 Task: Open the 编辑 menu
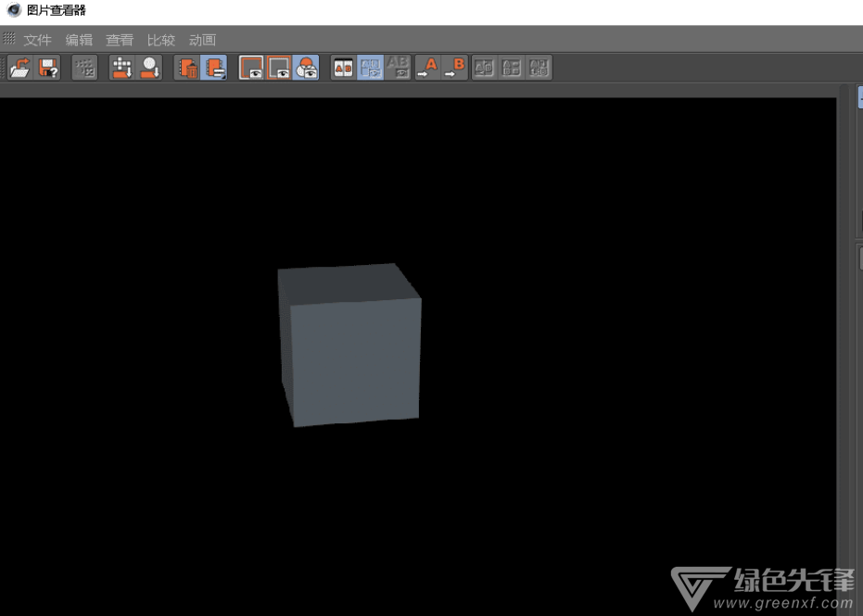(x=79, y=40)
